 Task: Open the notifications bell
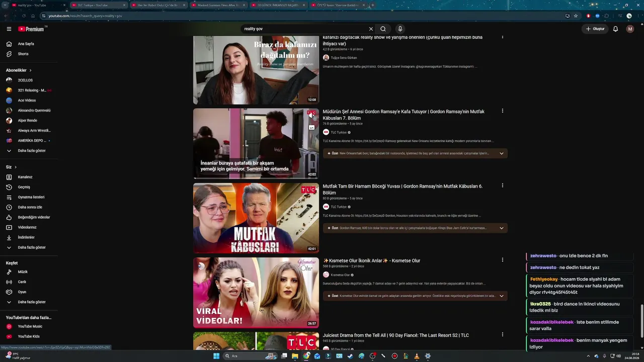615,29
